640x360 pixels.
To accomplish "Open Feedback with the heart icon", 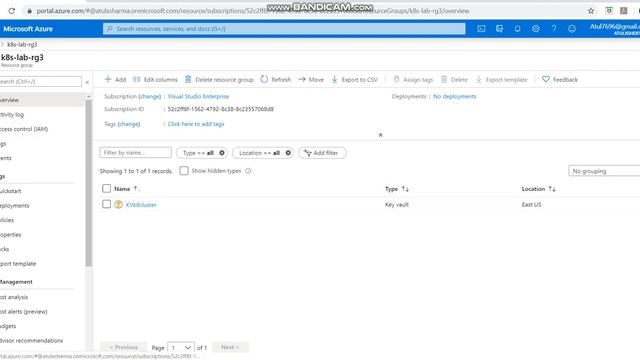I will coord(560,80).
